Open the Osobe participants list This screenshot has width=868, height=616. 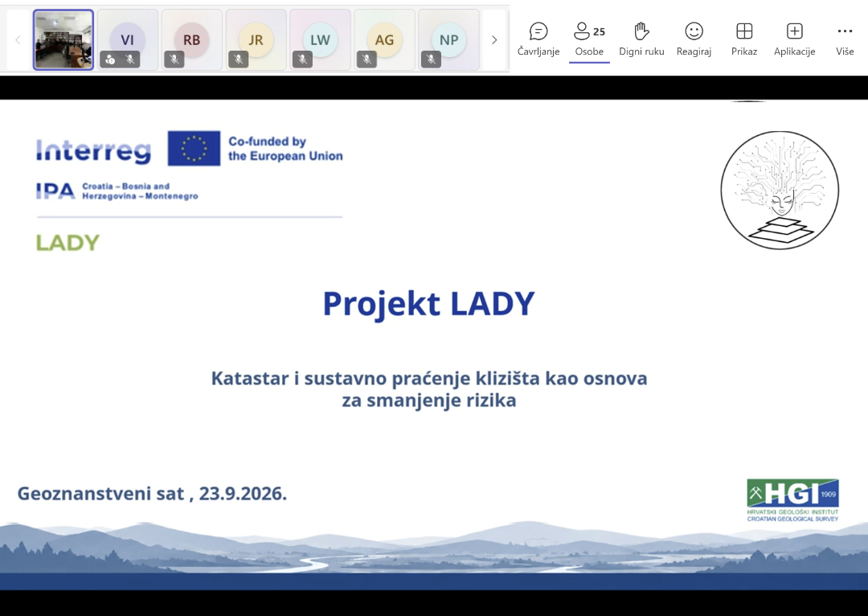(589, 39)
